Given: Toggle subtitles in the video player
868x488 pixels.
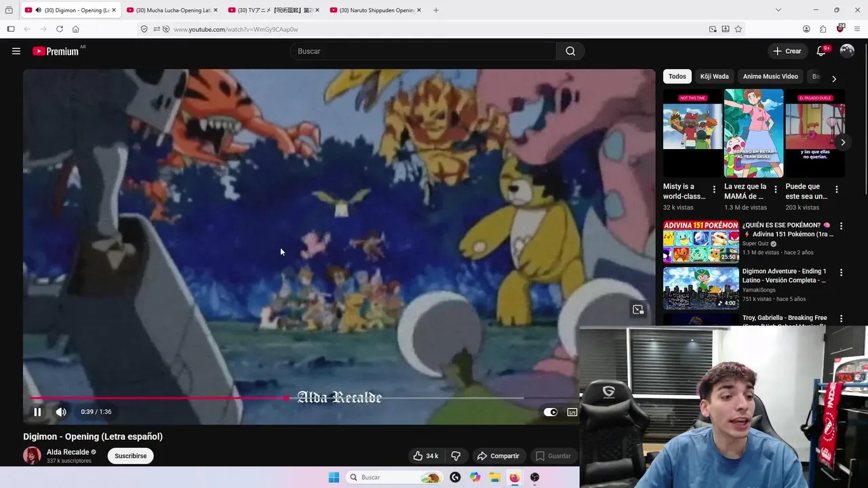Looking at the screenshot, I should [572, 411].
